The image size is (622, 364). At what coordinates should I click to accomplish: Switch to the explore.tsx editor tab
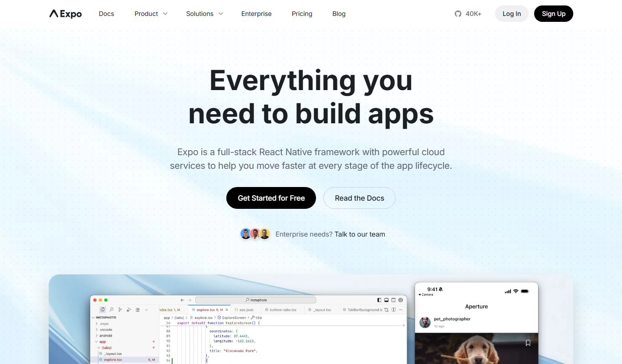coord(209,310)
